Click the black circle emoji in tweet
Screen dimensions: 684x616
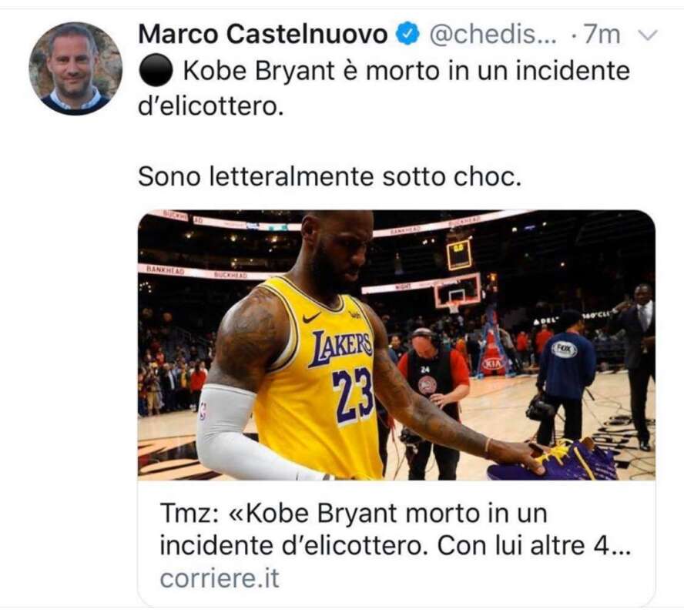click(x=156, y=71)
